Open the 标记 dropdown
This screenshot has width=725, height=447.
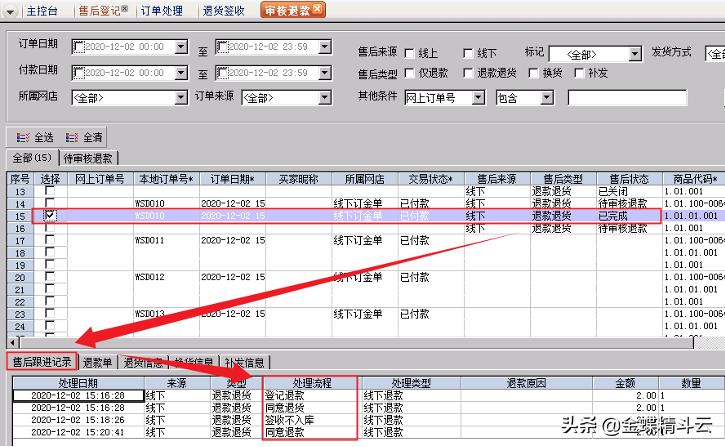(635, 54)
